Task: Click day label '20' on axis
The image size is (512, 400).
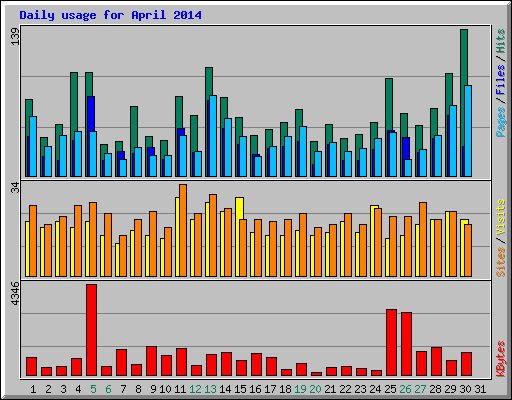Action: (315, 389)
